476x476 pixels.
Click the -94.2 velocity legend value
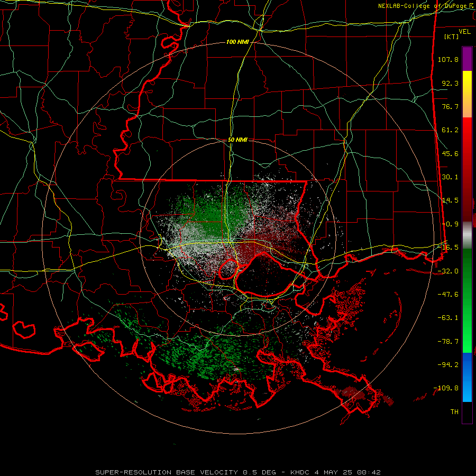(448, 365)
